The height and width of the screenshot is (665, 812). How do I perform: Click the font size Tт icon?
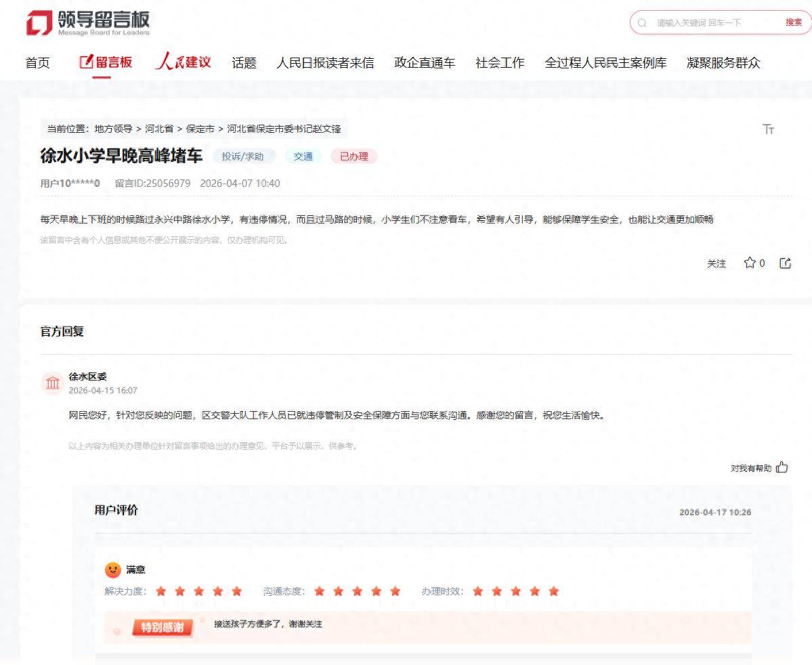click(768, 129)
